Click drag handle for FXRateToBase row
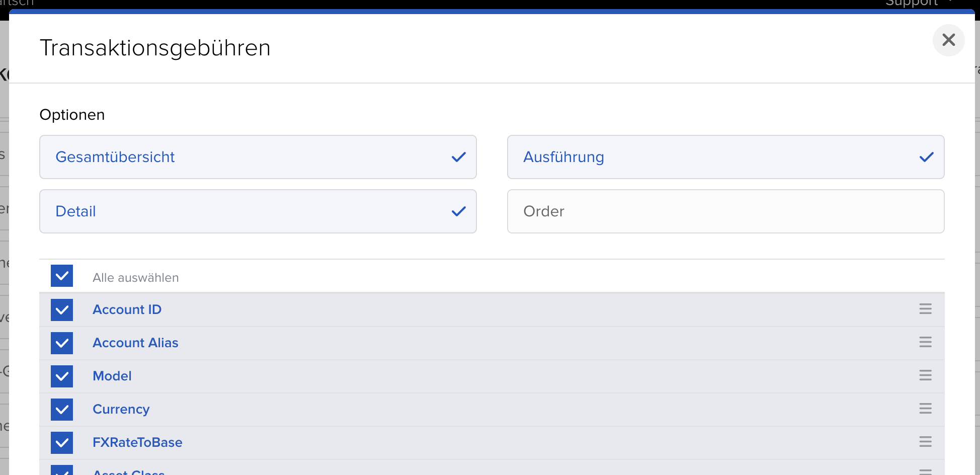Screen dimensions: 980x475 tap(925, 442)
